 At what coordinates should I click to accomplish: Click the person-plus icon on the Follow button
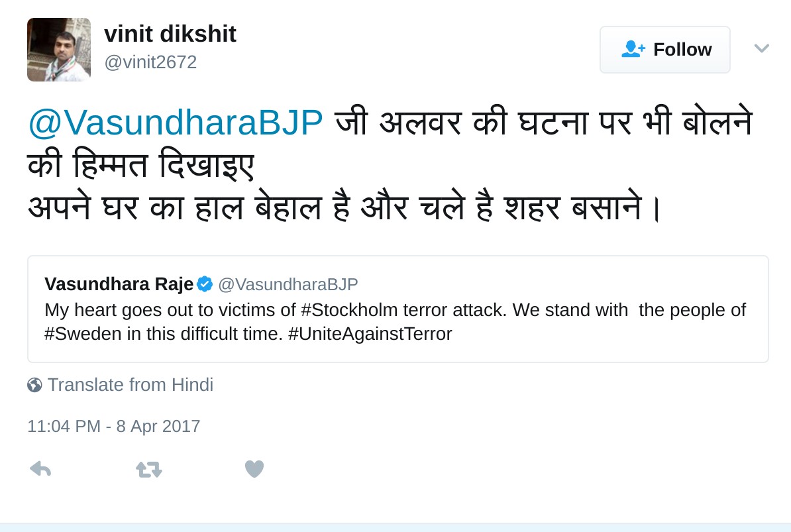[633, 49]
